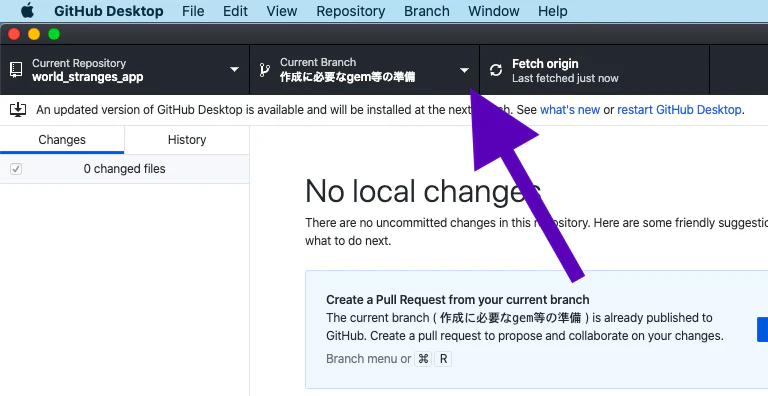
Task: Toggle the select all changed files checkbox
Action: 16,169
